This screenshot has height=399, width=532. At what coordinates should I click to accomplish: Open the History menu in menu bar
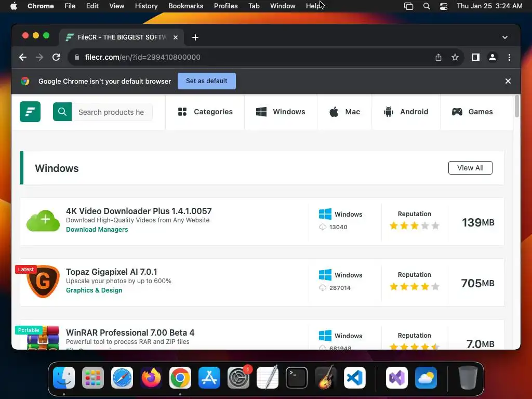(146, 6)
